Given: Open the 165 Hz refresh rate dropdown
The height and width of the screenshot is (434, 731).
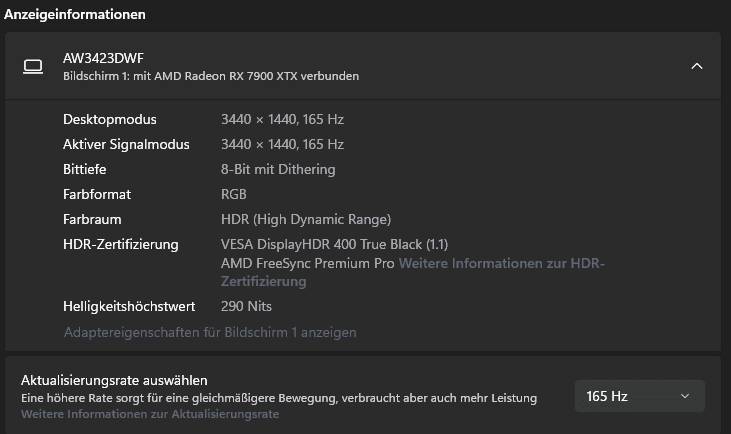Looking at the screenshot, I should [639, 396].
